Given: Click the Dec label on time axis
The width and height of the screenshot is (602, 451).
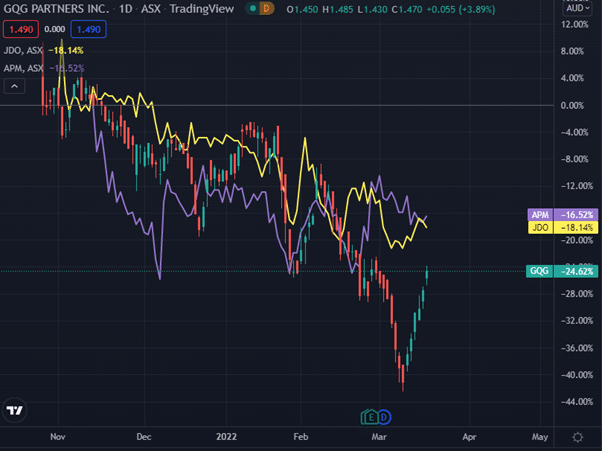Looking at the screenshot, I should coord(144,437).
